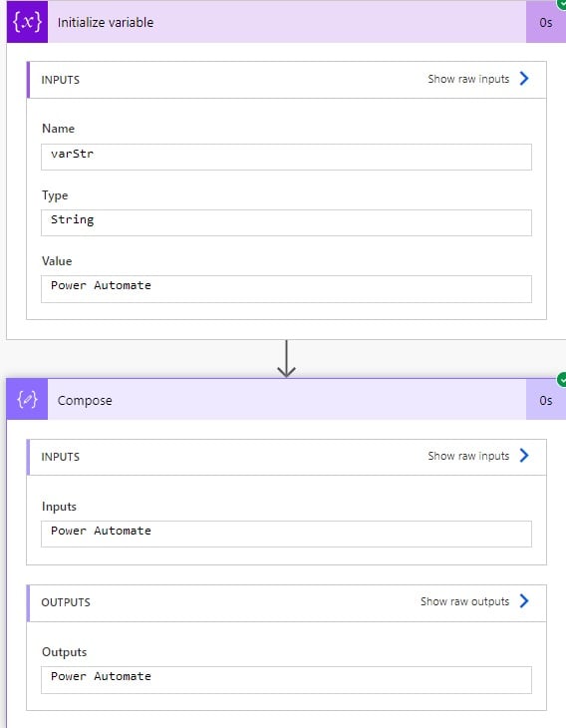Screen dimensions: 566x728
Task: Open the Initialize variable action header
Action: point(287,22)
